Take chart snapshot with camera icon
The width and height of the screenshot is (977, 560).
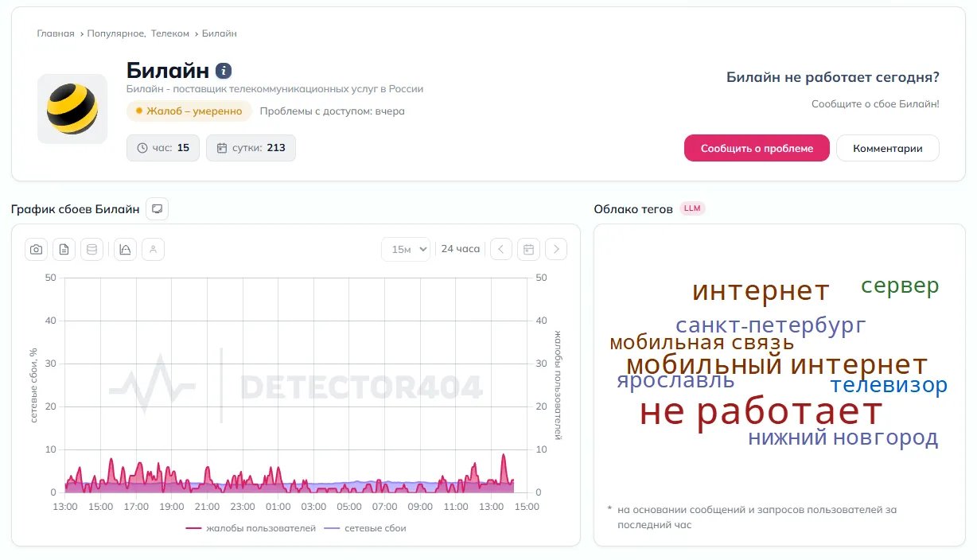coord(36,249)
